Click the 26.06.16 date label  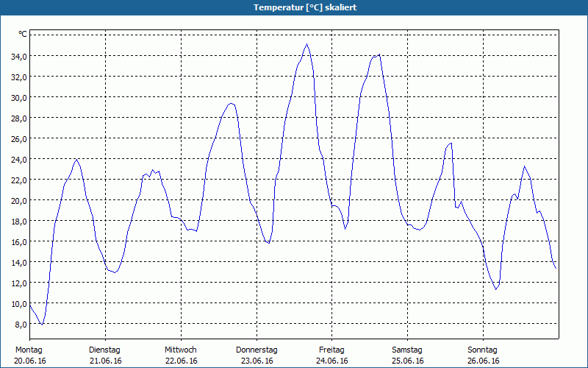coord(484,361)
